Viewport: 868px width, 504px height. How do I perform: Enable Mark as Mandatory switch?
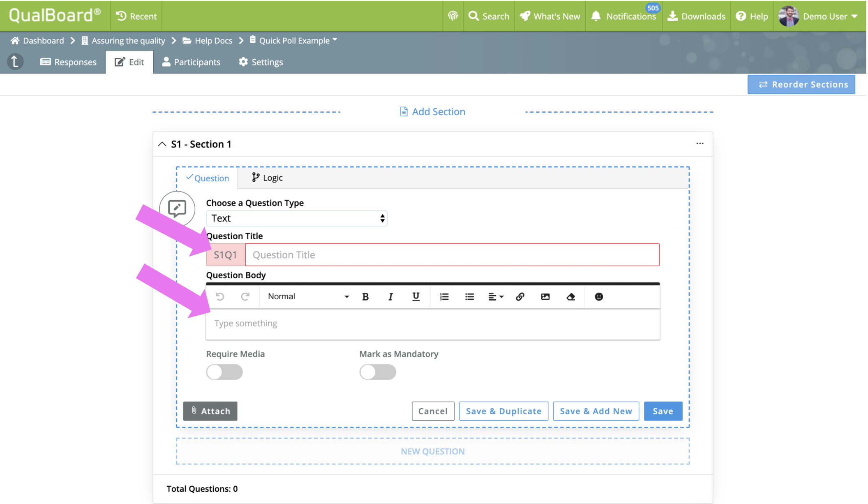click(378, 372)
